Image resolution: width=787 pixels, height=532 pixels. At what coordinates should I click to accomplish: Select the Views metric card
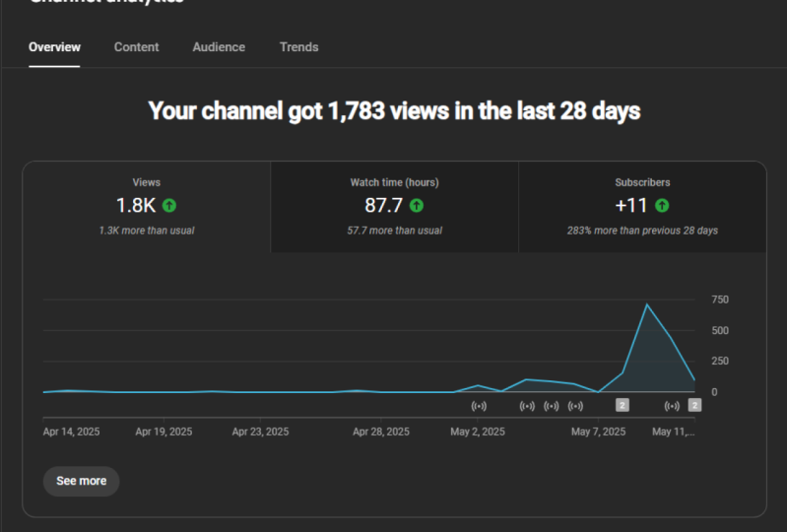tap(147, 207)
